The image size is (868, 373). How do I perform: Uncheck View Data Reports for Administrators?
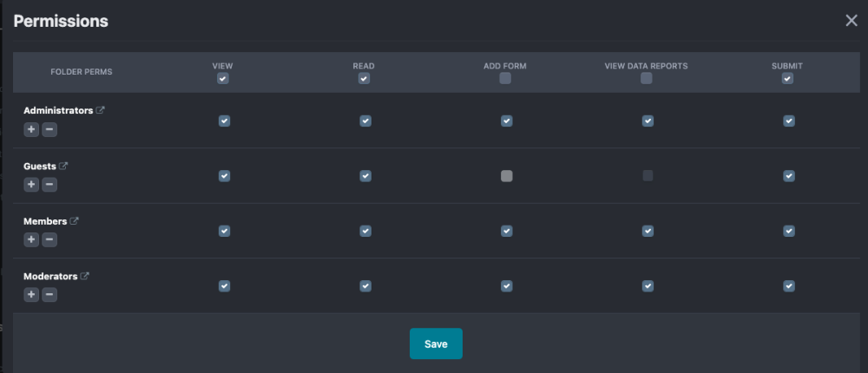point(648,121)
